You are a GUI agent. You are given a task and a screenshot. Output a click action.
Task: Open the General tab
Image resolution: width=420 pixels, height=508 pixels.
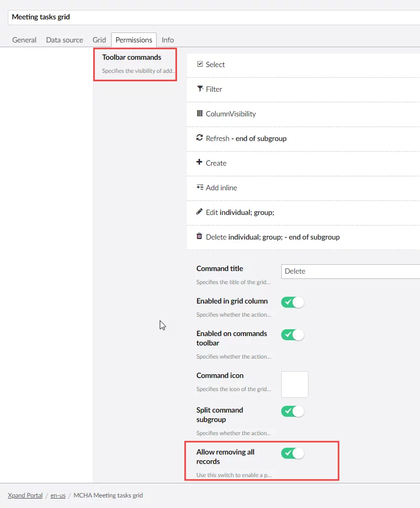pyautogui.click(x=24, y=40)
